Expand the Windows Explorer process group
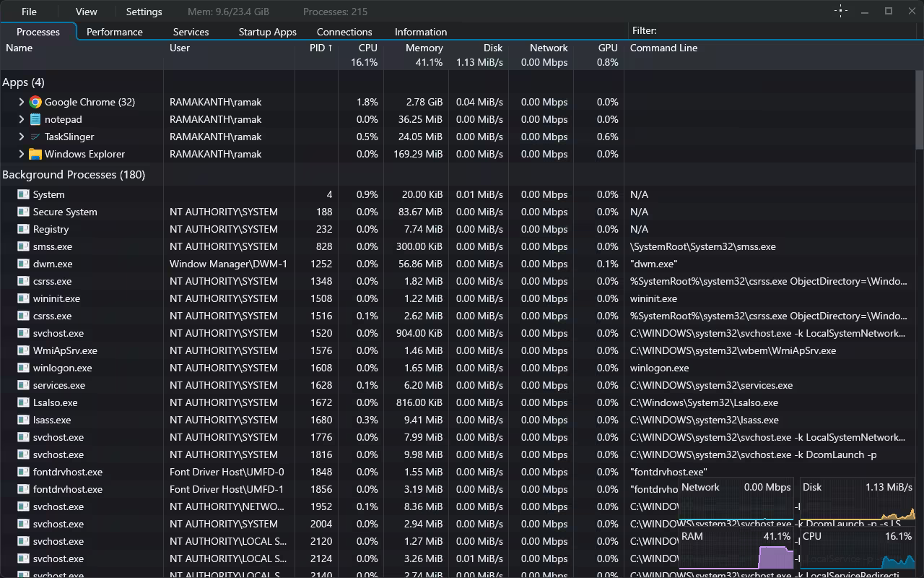The width and height of the screenshot is (924, 578). [22, 154]
